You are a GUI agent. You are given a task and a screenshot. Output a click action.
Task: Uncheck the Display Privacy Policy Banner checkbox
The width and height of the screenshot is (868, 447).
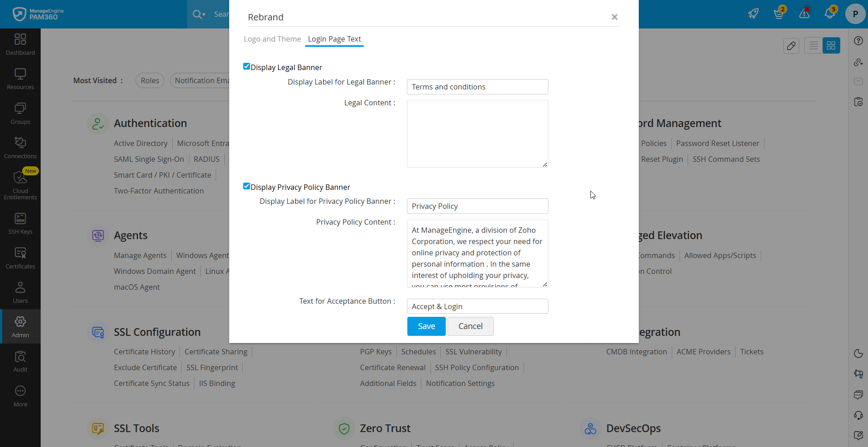(246, 186)
